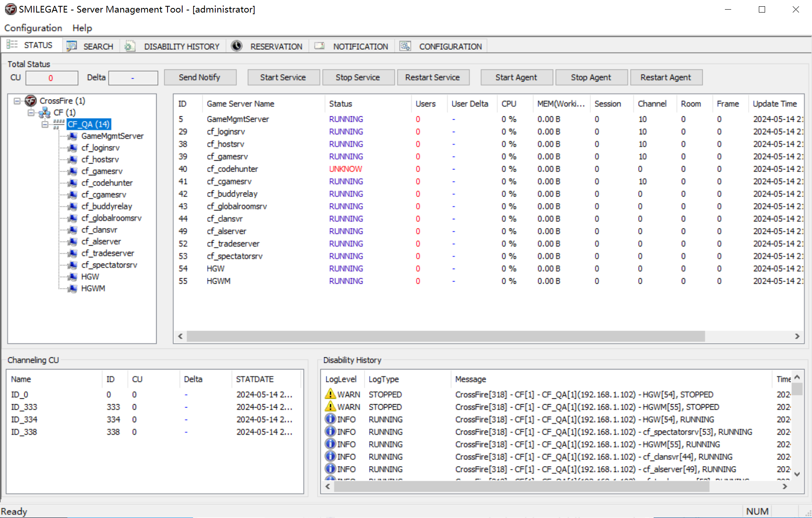This screenshot has width=812, height=518.
Task: Click the cf_loginsrv tree icon
Action: (x=72, y=148)
